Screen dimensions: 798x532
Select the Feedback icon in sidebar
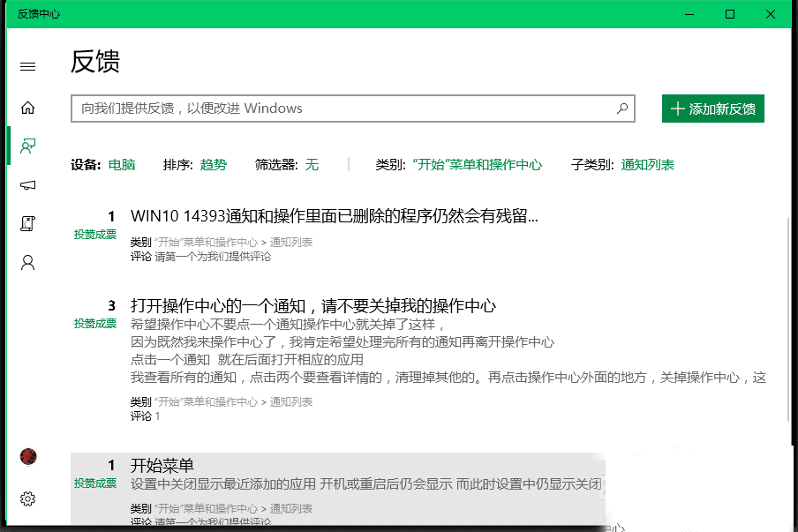pyautogui.click(x=27, y=146)
